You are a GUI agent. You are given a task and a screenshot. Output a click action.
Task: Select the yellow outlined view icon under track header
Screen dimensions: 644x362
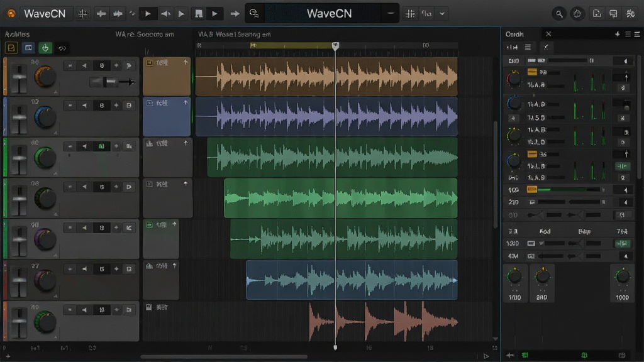(11, 48)
